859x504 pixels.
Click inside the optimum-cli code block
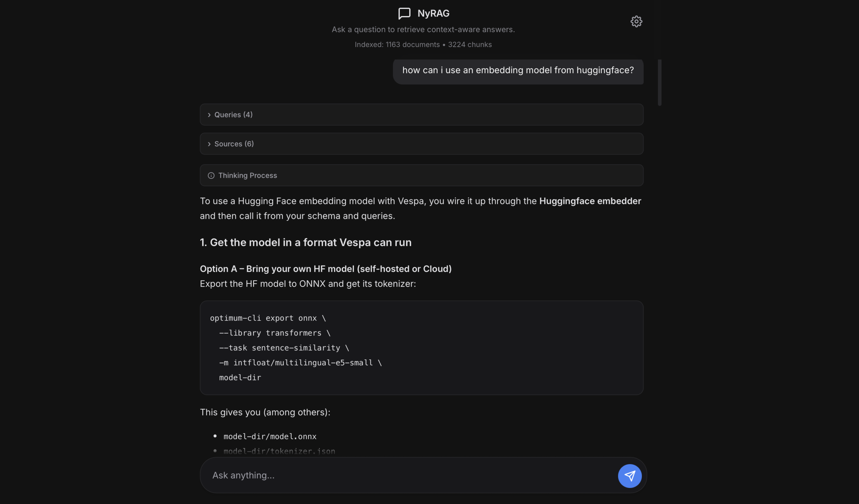(421, 348)
